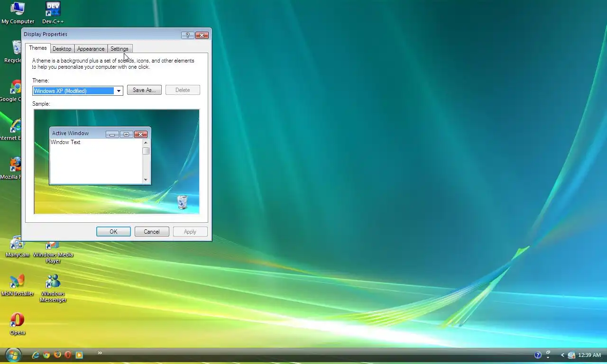Open the Start menu orb
The height and width of the screenshot is (364, 607).
(x=13, y=355)
